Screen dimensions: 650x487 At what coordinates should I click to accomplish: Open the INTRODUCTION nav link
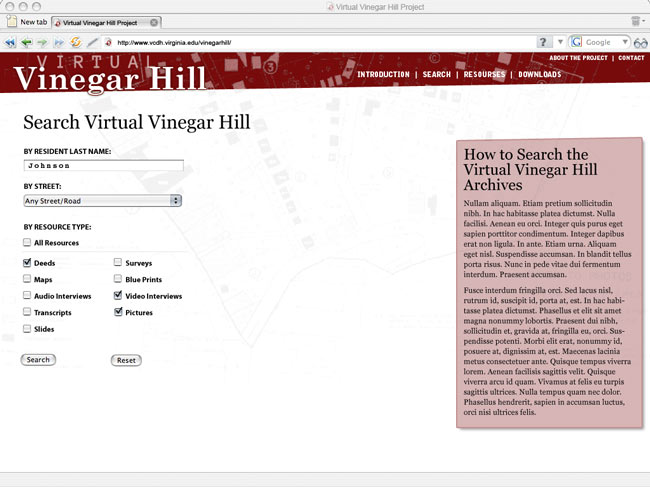[383, 74]
